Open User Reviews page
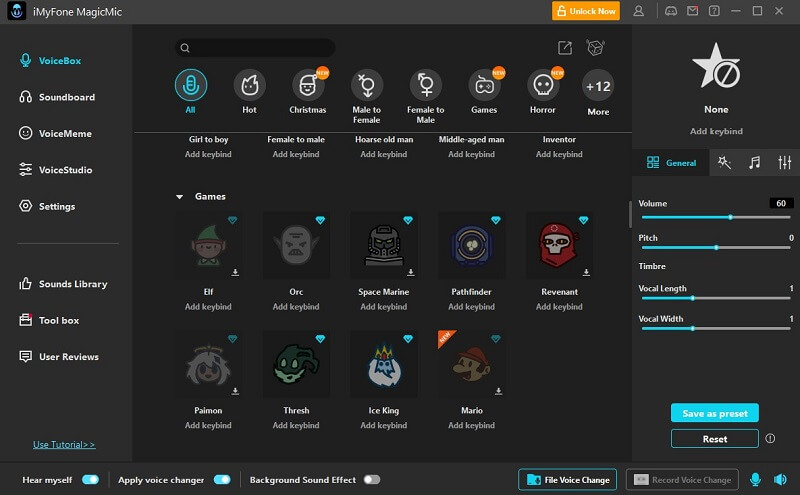The image size is (800, 495). pos(59,357)
